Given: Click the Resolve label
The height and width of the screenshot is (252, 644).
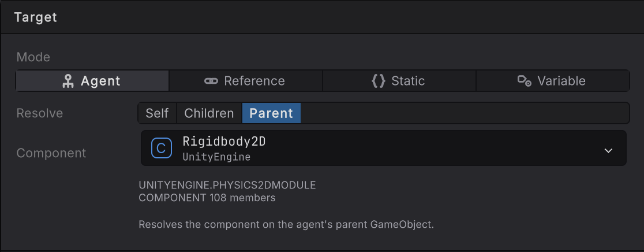Looking at the screenshot, I should [x=39, y=113].
